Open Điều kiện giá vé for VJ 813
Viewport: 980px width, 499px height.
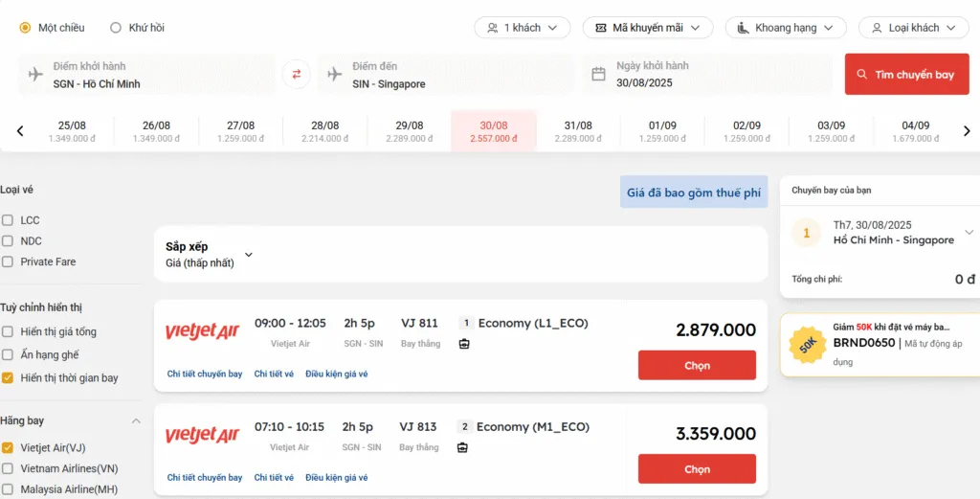(x=336, y=478)
